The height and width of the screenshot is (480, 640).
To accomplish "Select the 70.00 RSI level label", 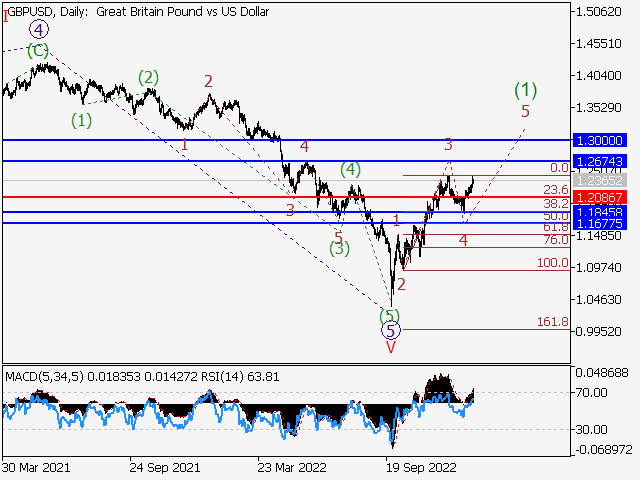I will (x=591, y=393).
